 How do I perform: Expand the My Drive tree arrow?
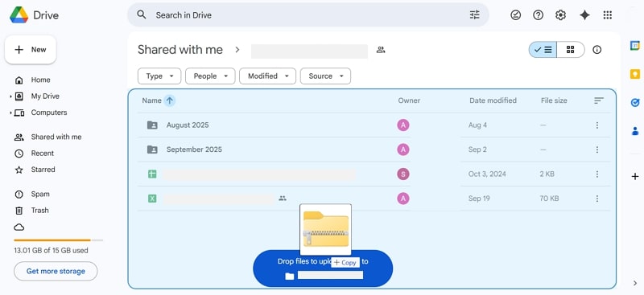click(x=10, y=96)
